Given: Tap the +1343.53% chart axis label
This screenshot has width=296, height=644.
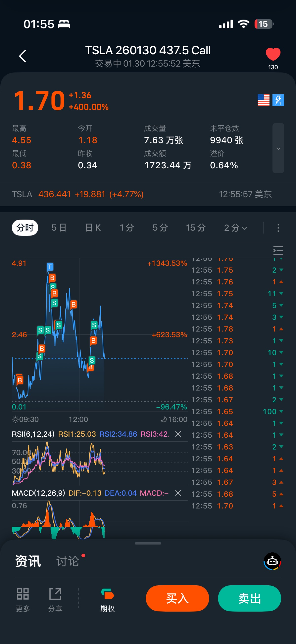Looking at the screenshot, I should pyautogui.click(x=167, y=263).
